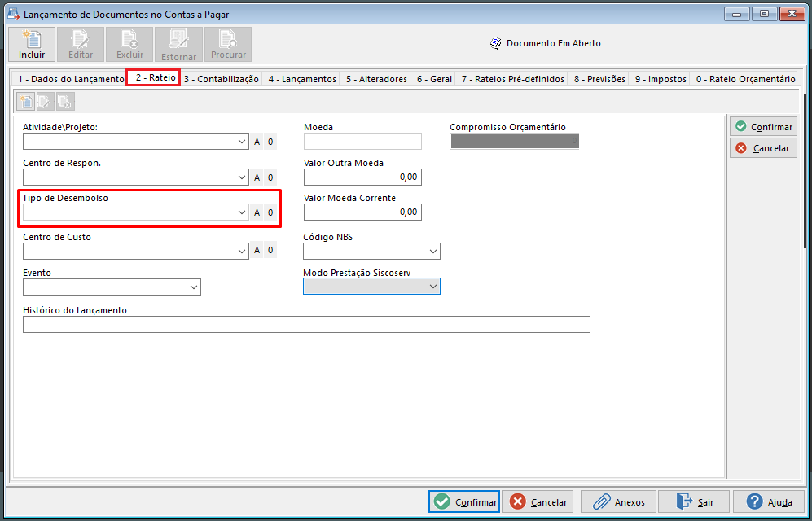Expand the Evento dropdown
The height and width of the screenshot is (521, 812).
pos(194,287)
